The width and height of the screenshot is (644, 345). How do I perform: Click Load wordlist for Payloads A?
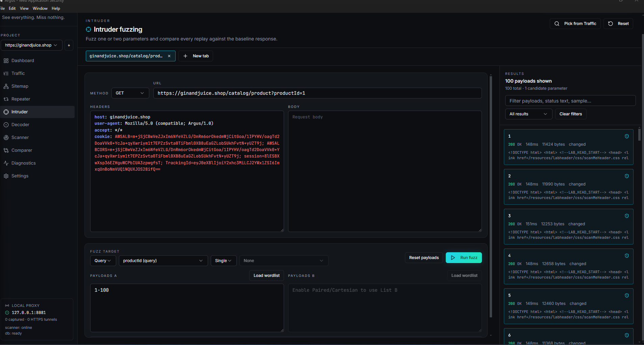266,276
